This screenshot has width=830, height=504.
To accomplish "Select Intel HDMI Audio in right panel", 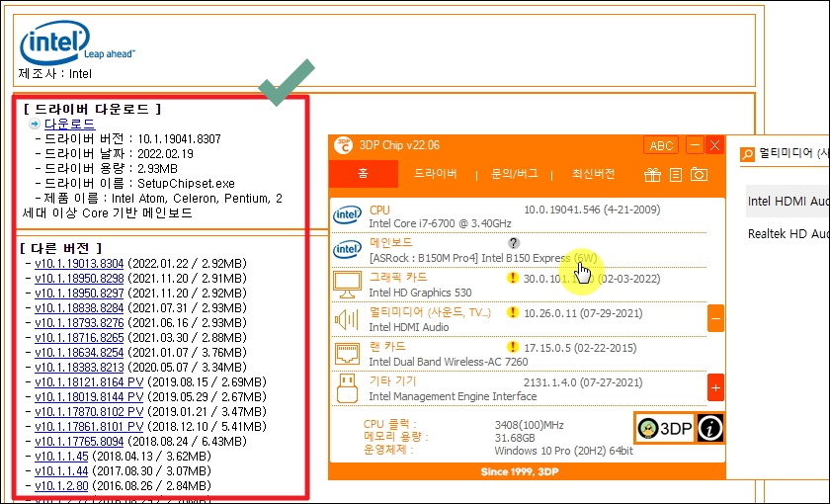I will tap(788, 202).
